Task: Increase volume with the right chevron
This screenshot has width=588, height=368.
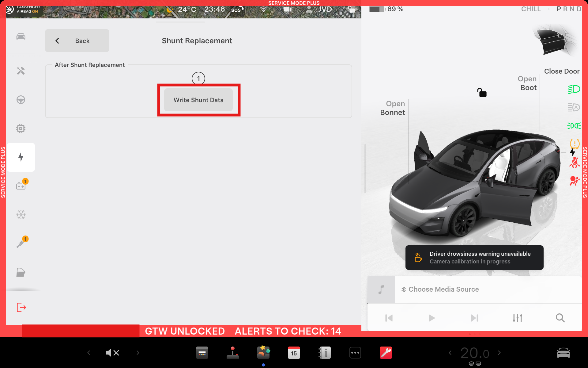Action: [x=138, y=353]
